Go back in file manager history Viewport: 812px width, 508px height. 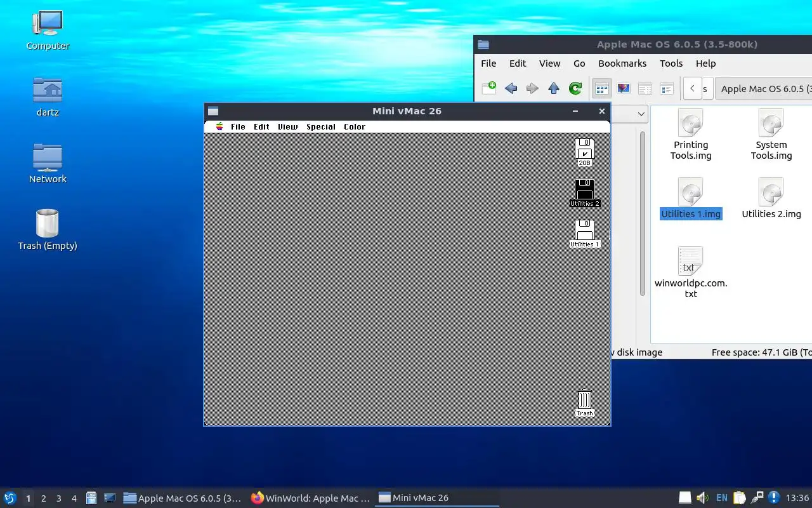511,88
